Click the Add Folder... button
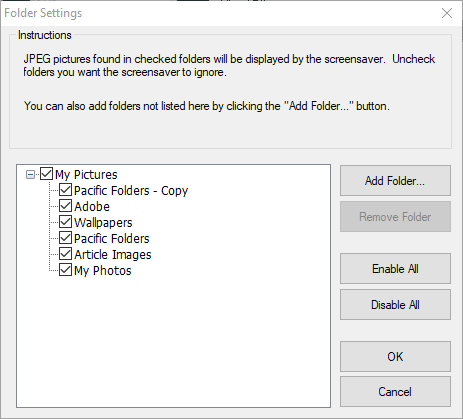 click(x=395, y=181)
